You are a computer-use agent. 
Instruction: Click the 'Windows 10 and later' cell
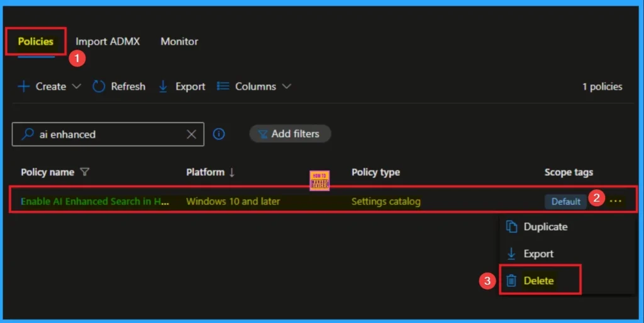[x=233, y=202]
